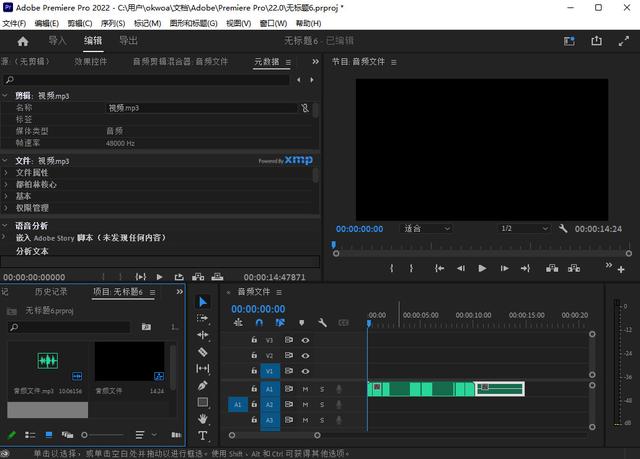This screenshot has width=640, height=459.
Task: Open the 文件(F) menu
Action: coord(14,23)
